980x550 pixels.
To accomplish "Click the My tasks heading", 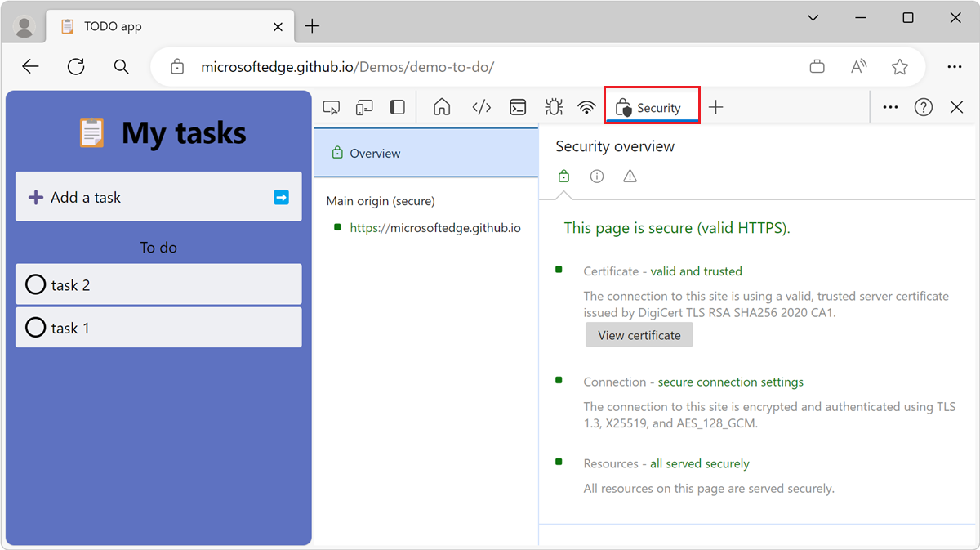I will click(x=184, y=133).
